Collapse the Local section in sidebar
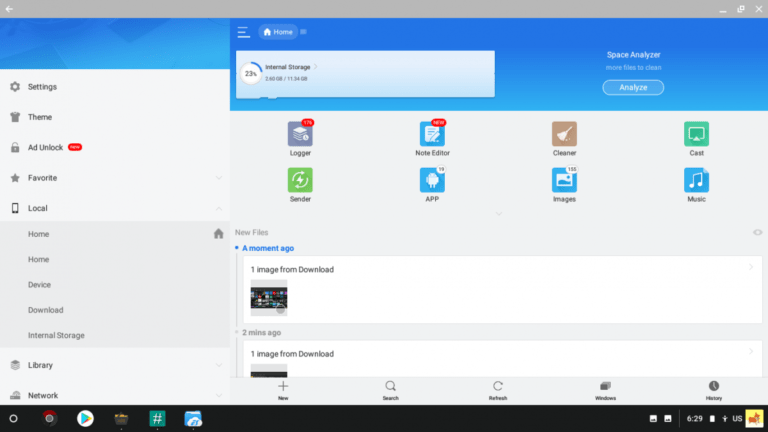 coord(219,208)
